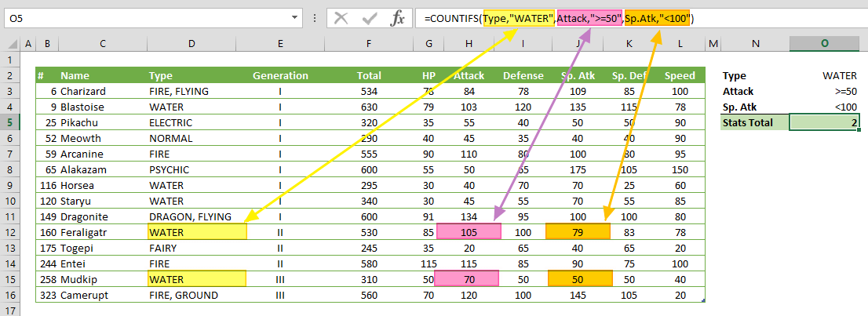Select the Charizard name cell

tap(102, 91)
